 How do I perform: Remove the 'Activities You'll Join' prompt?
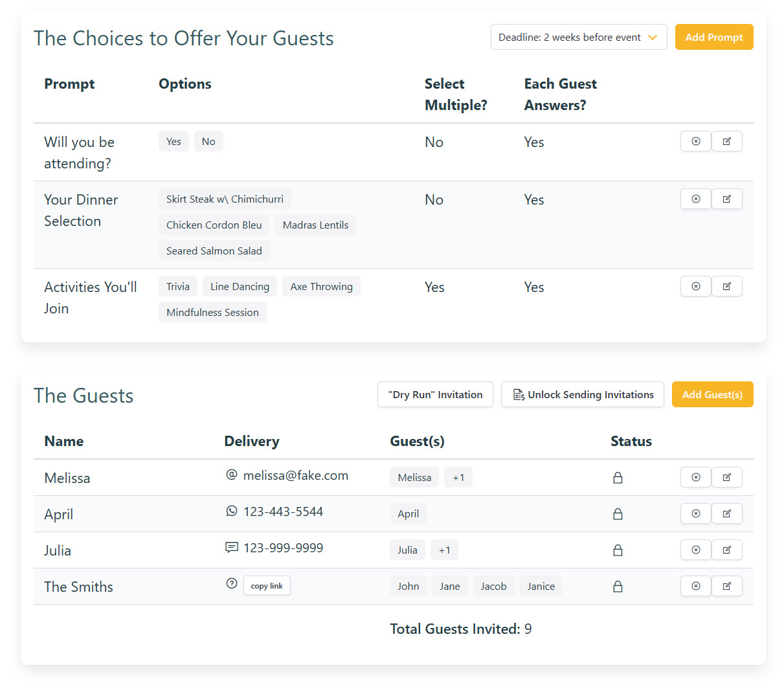point(695,286)
